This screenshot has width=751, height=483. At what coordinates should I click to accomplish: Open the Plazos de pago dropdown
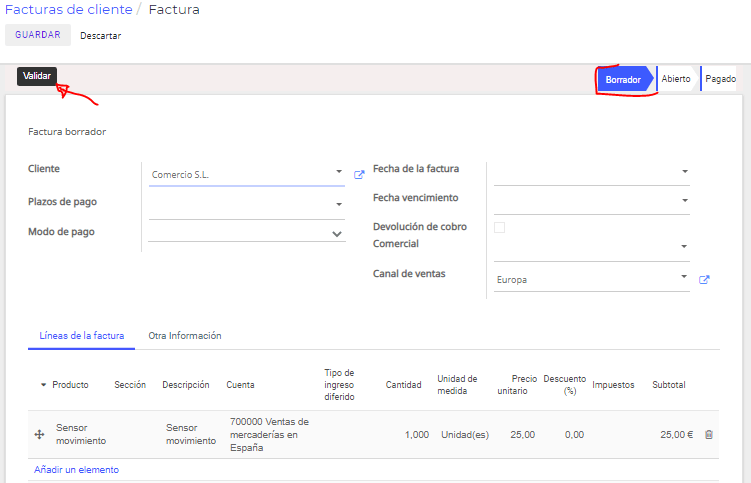point(339,204)
